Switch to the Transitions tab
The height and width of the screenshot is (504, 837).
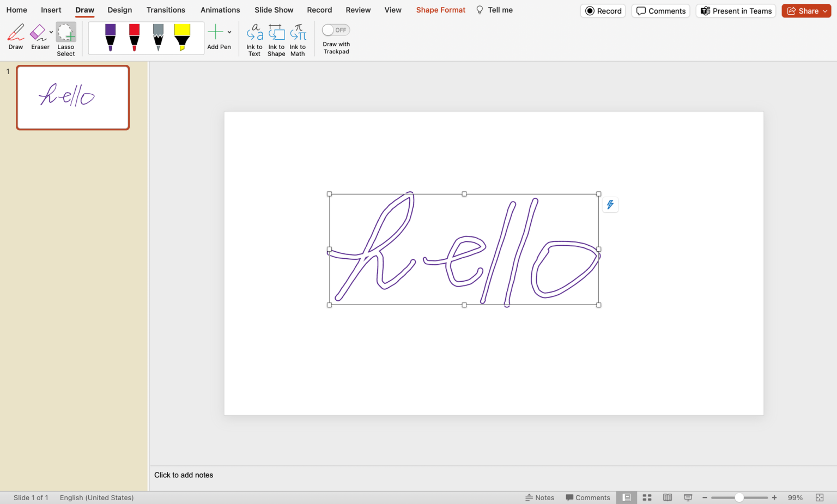pos(166,10)
